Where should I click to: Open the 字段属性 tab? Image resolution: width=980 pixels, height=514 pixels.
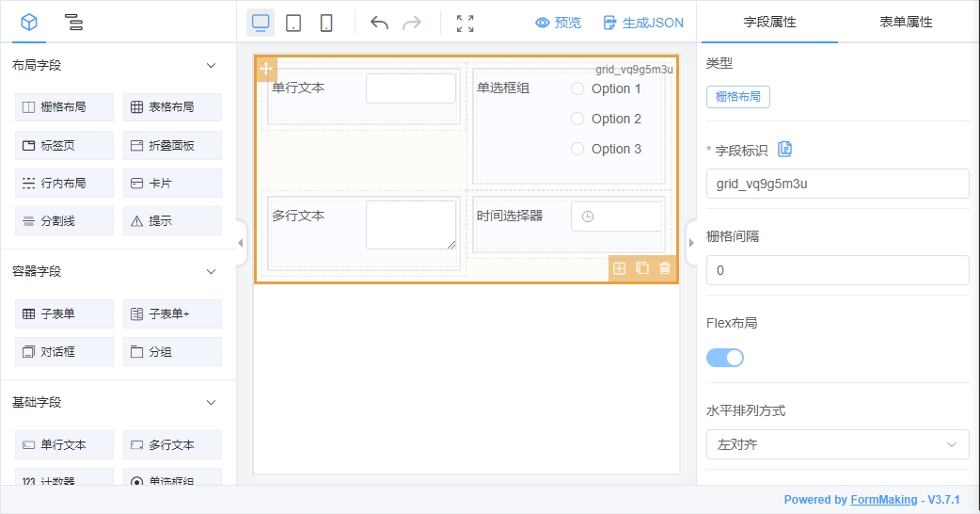(x=769, y=22)
